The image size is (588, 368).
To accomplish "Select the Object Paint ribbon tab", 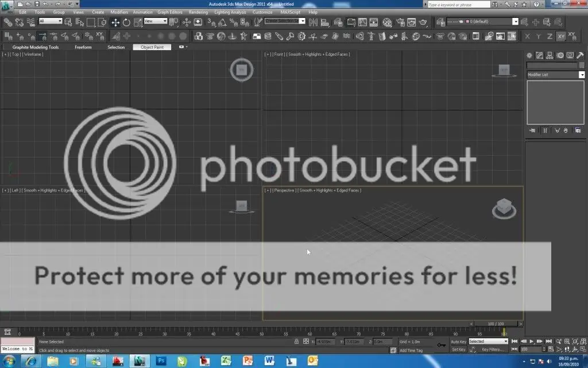I will pos(152,47).
